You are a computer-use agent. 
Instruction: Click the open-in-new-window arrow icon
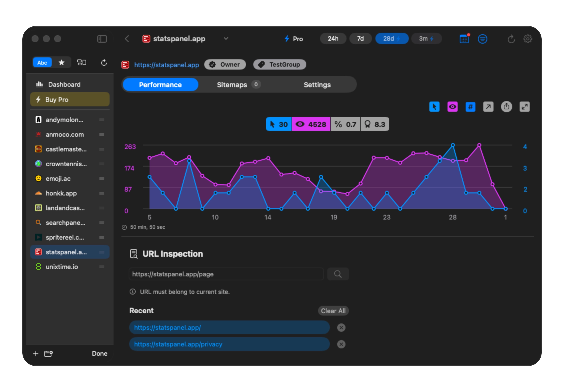coord(488,107)
